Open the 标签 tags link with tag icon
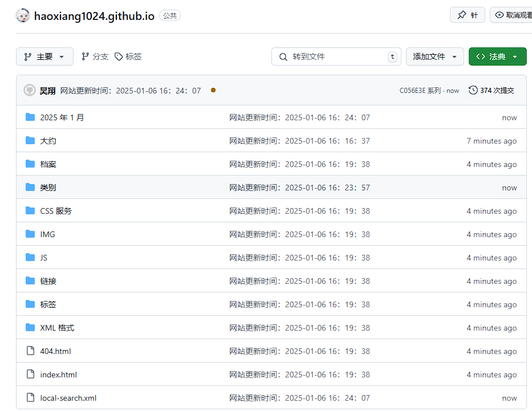The width and height of the screenshot is (532, 411). tap(128, 56)
